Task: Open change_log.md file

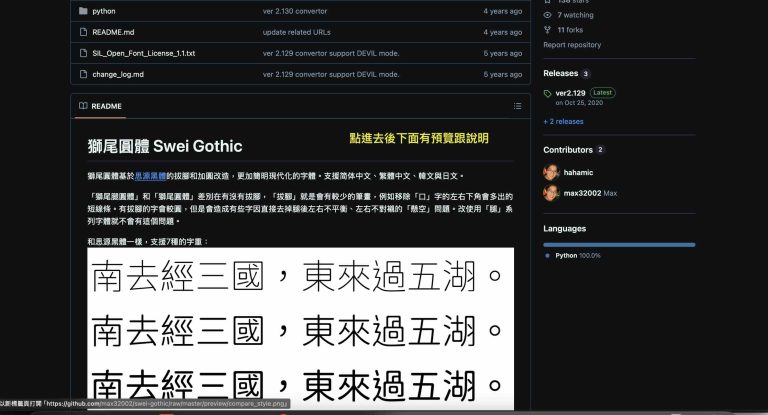Action: [x=118, y=74]
